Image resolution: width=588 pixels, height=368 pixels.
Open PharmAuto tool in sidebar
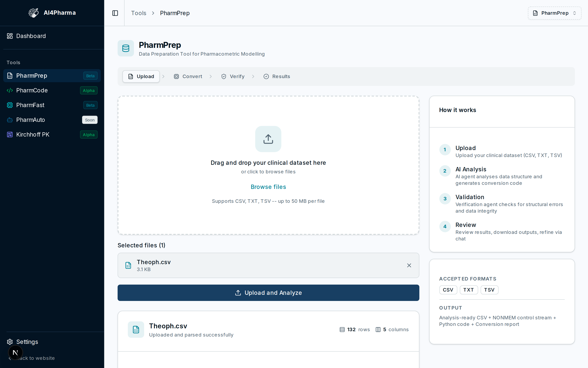click(52, 120)
